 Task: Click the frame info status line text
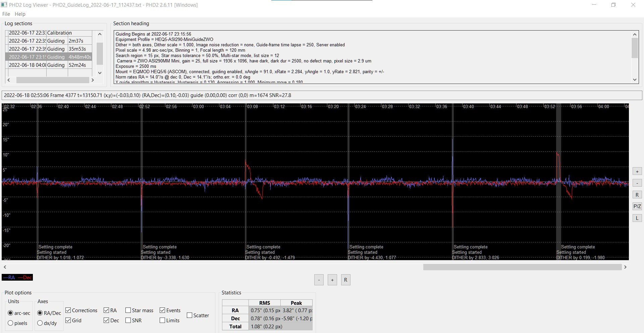[x=148, y=95]
